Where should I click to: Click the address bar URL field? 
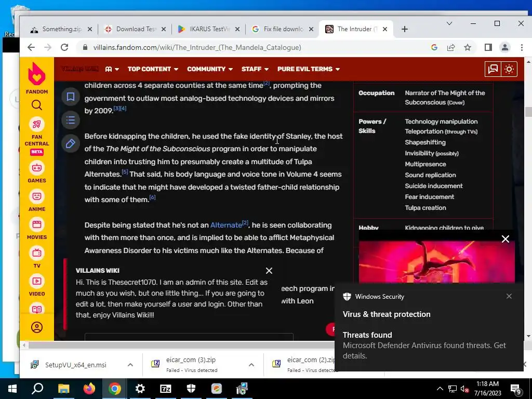tap(197, 47)
